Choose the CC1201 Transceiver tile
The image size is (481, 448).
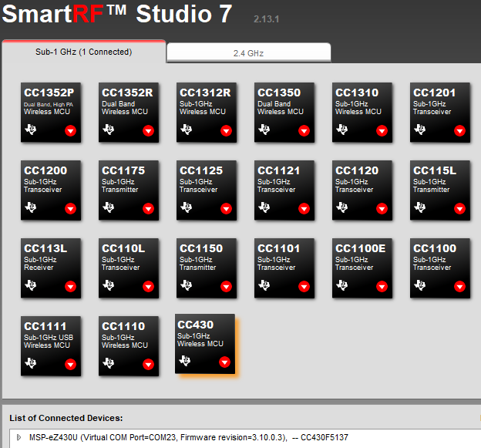440,113
